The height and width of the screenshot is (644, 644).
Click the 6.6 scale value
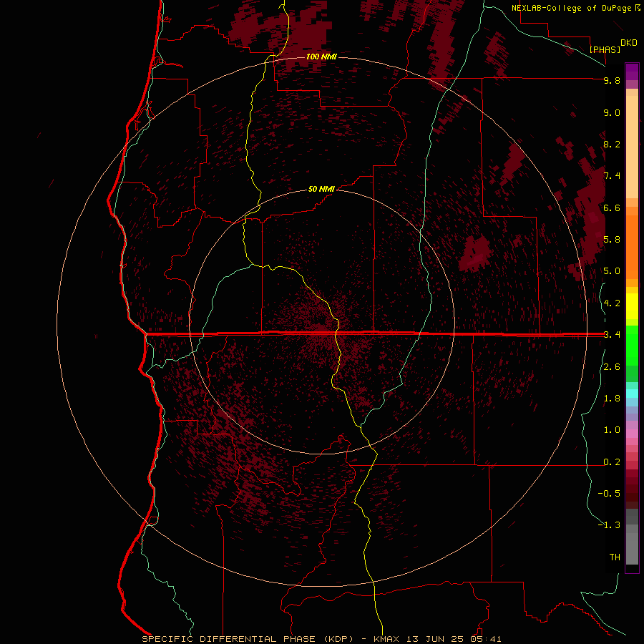(612, 208)
